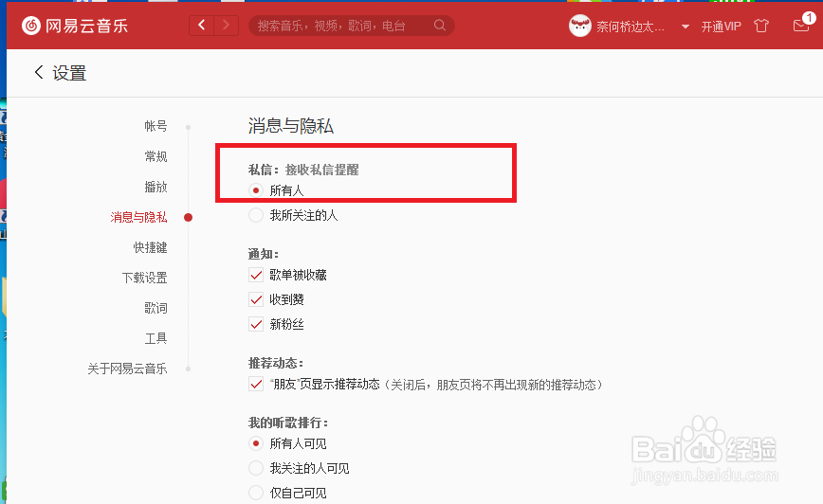Click the NetEase Cloud Music logo
823x504 pixels.
(75, 26)
